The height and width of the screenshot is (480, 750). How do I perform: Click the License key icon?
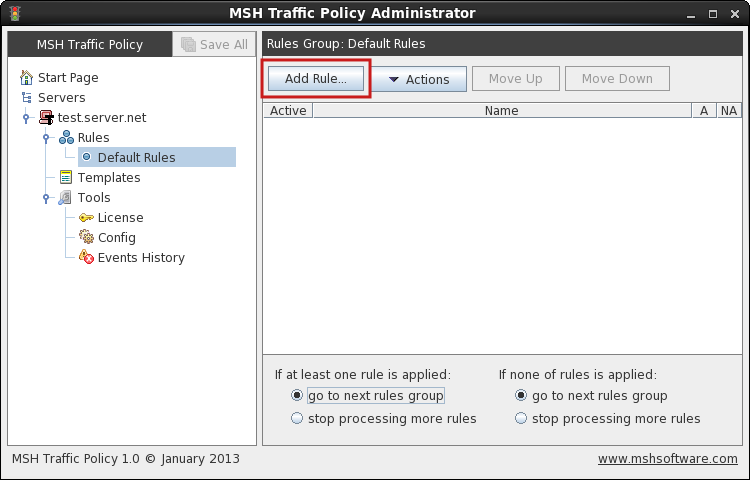(x=86, y=218)
